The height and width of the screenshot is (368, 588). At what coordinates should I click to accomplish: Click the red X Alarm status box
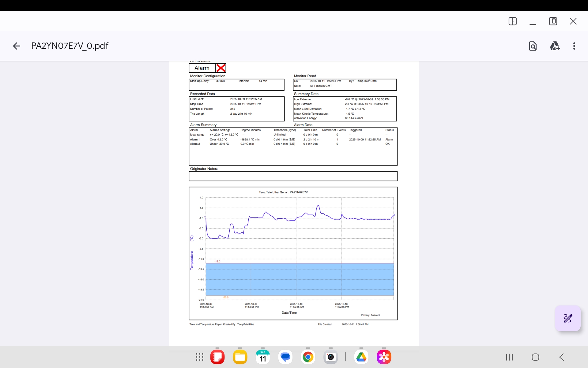[x=221, y=68]
